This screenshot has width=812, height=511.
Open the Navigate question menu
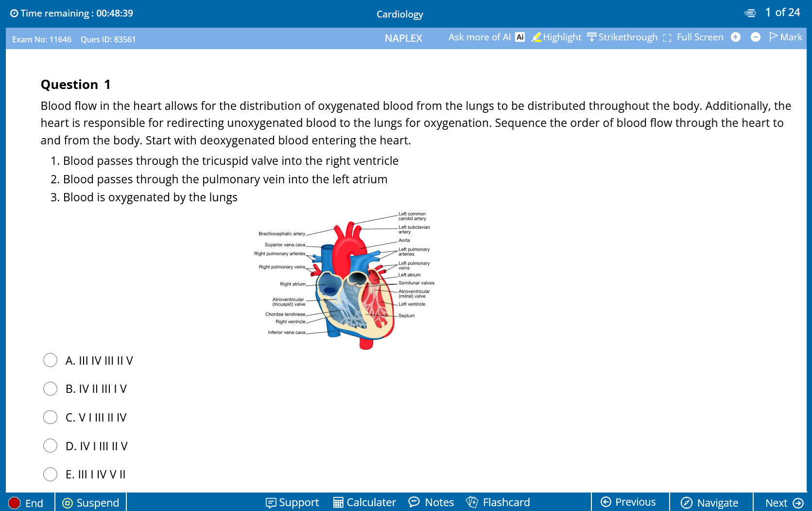[709, 503]
